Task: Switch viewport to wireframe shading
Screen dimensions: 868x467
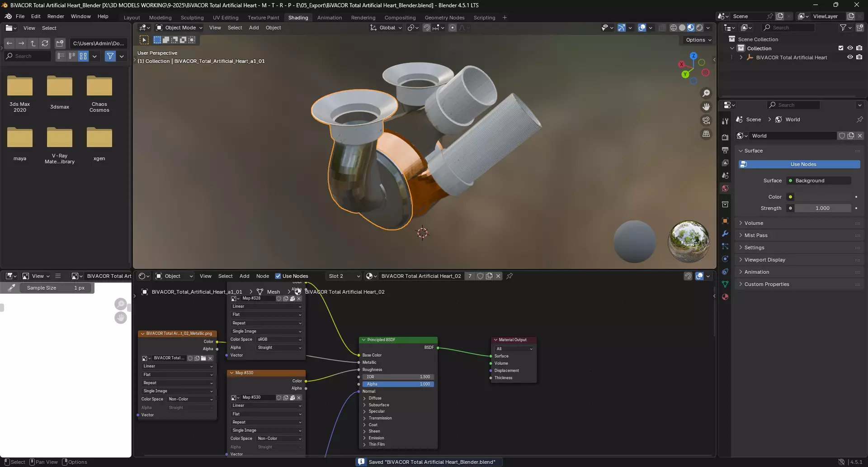Action: tap(674, 28)
